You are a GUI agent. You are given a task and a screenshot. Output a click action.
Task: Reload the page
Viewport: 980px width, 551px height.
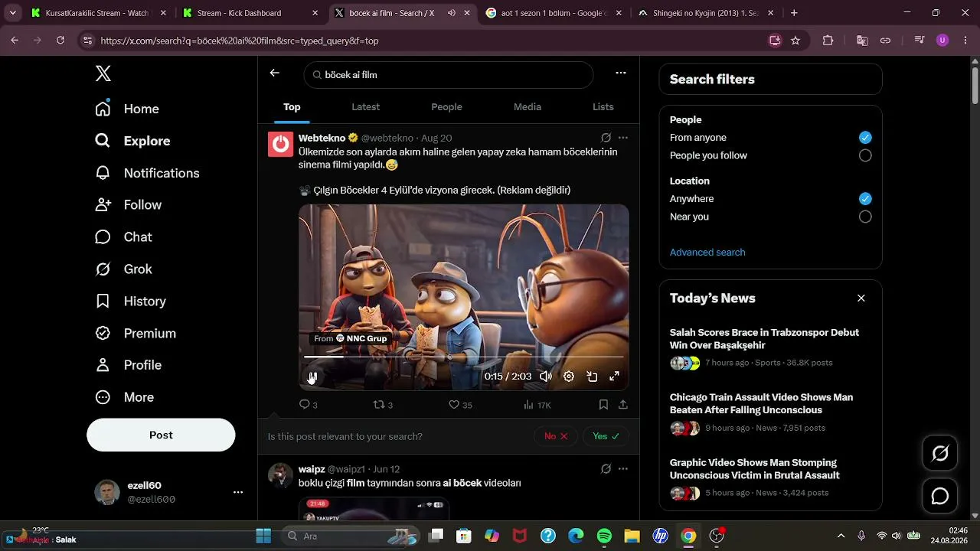click(60, 41)
